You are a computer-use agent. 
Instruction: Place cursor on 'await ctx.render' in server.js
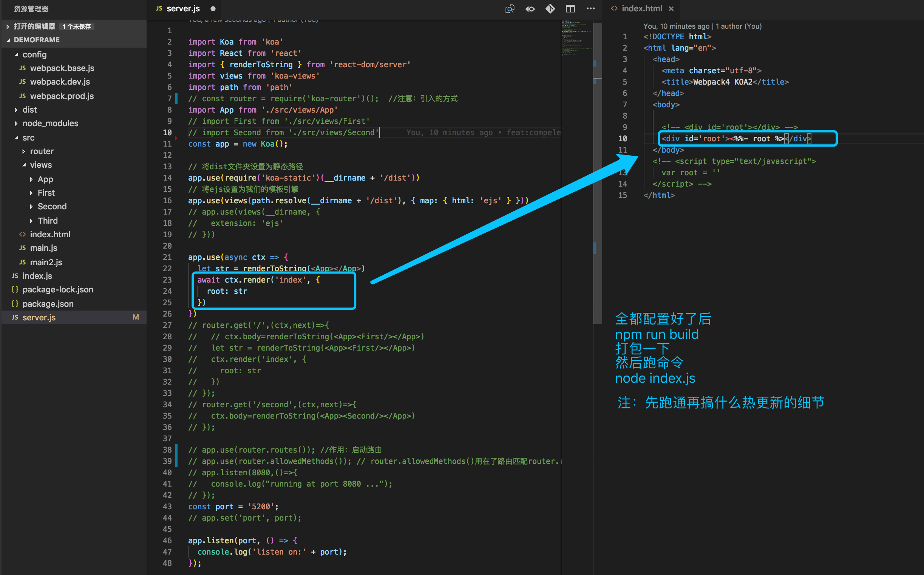point(233,280)
